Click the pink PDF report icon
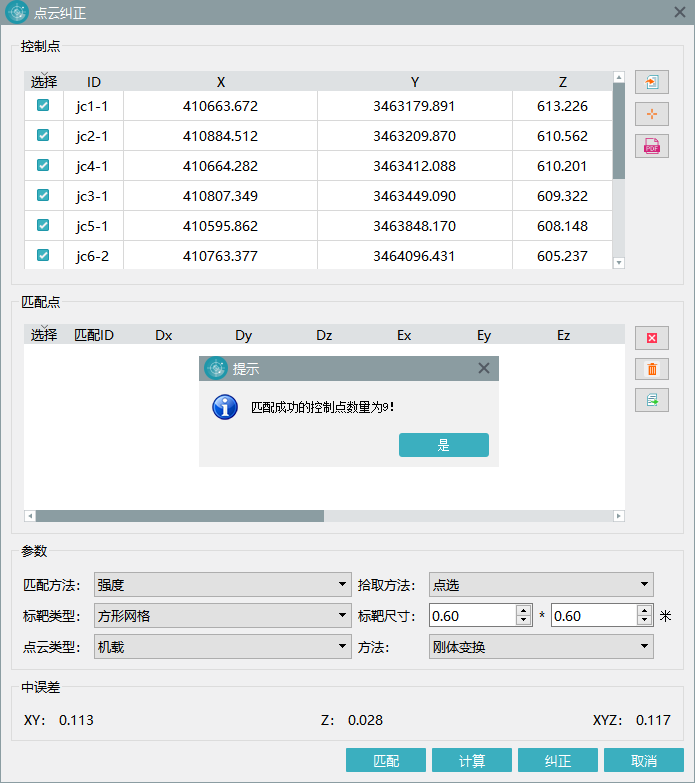Image resolution: width=695 pixels, height=783 pixels. coord(651,146)
